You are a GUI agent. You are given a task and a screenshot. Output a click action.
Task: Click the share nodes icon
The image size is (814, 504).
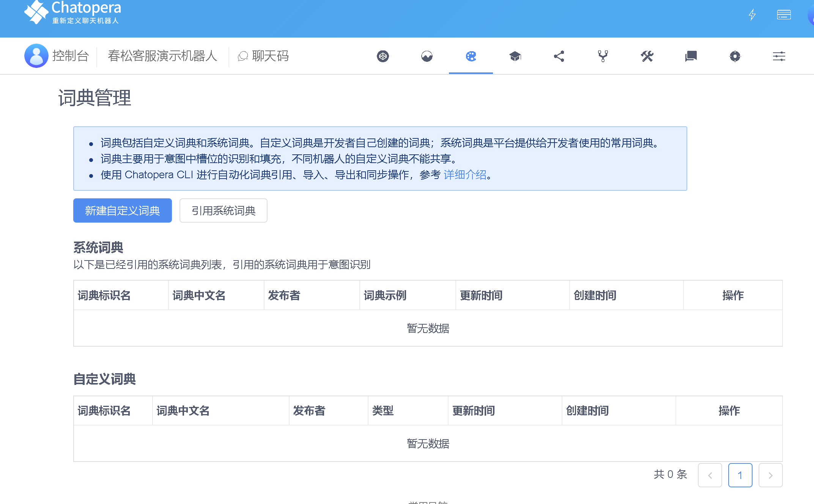click(559, 57)
